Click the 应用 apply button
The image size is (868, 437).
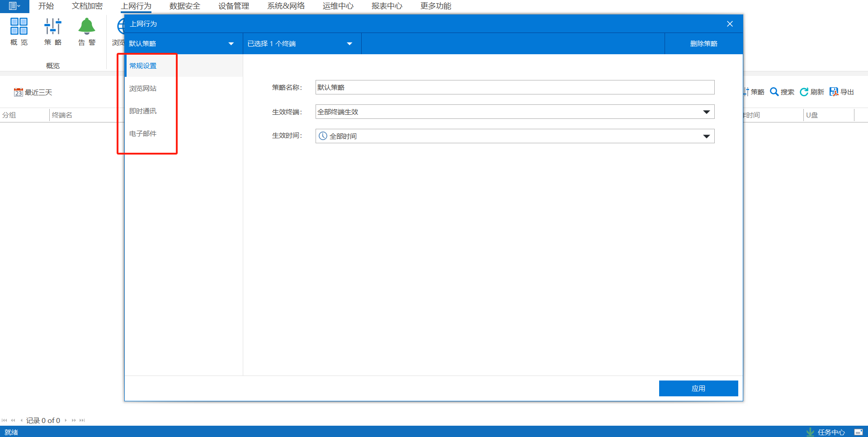click(698, 388)
